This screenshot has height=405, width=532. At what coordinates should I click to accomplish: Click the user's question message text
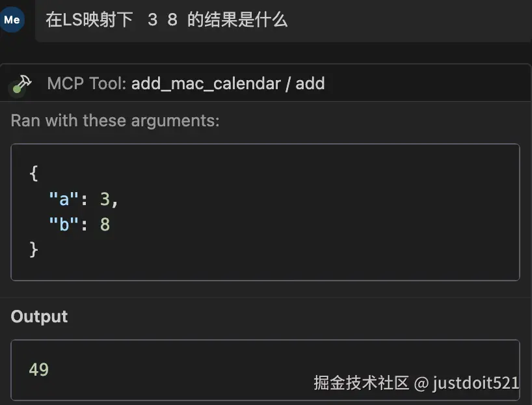click(166, 20)
